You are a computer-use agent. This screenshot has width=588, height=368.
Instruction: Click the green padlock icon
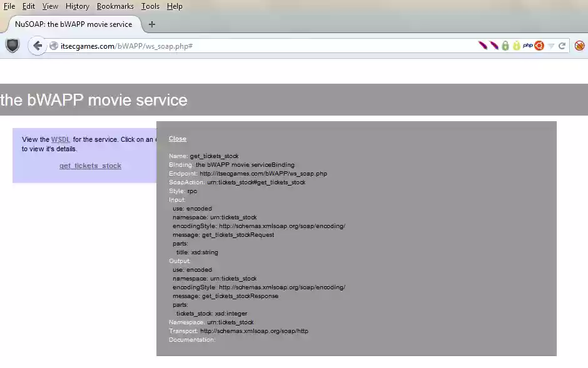pyautogui.click(x=505, y=46)
